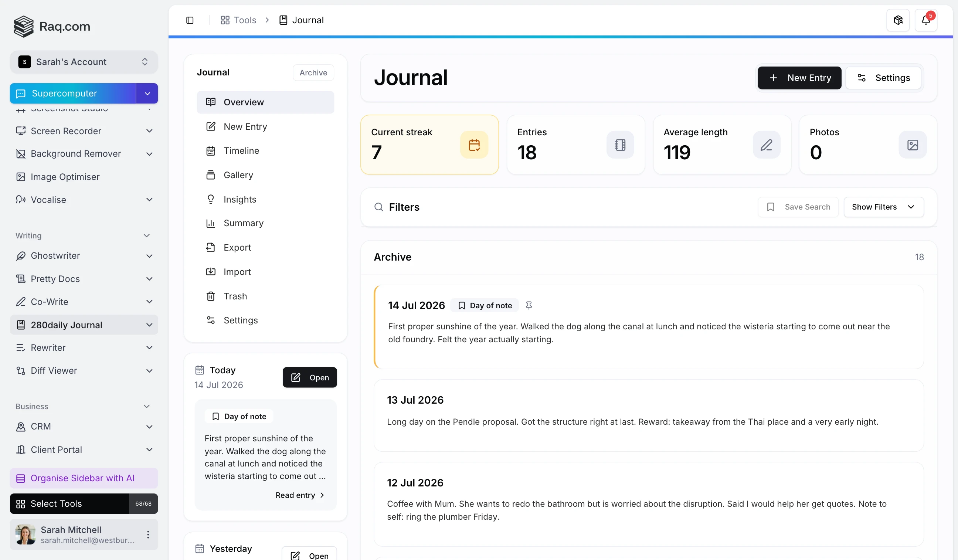Click the black New Entry button

pos(799,78)
